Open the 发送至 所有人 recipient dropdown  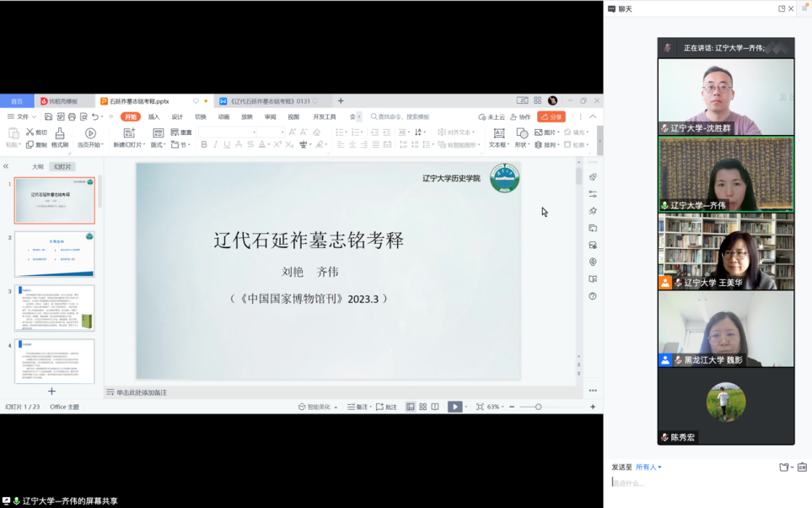click(648, 467)
